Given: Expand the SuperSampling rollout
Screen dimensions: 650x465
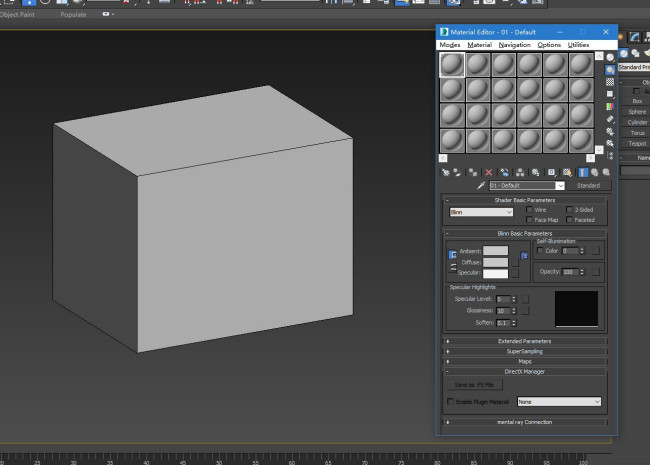Looking at the screenshot, I should [x=524, y=351].
